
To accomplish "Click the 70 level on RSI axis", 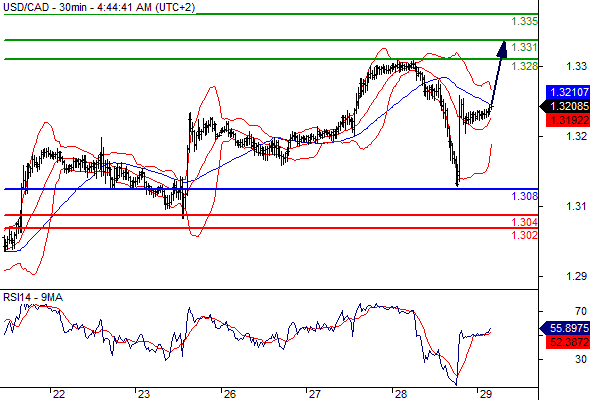I will point(581,311).
